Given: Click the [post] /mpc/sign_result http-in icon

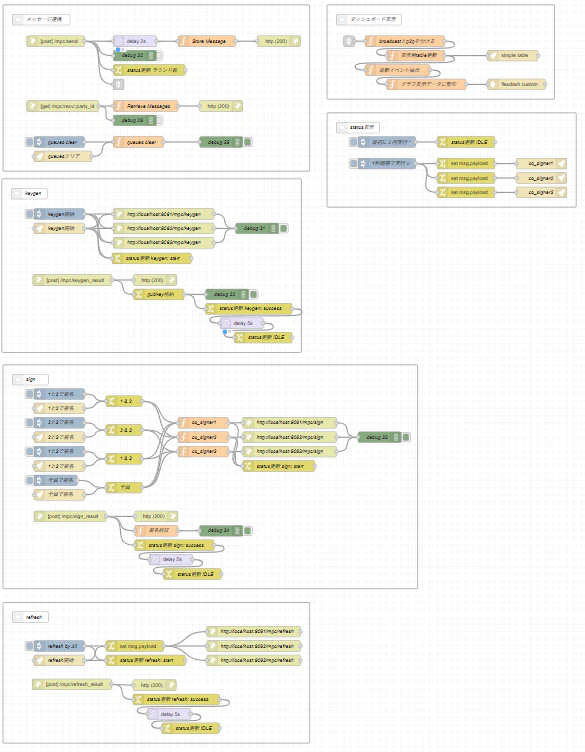Looking at the screenshot, I should [x=39, y=516].
